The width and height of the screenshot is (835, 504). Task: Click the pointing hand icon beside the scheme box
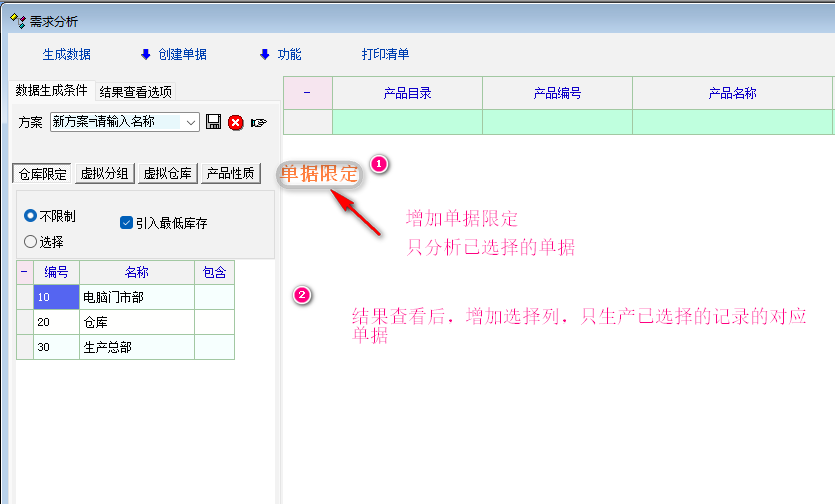point(259,122)
